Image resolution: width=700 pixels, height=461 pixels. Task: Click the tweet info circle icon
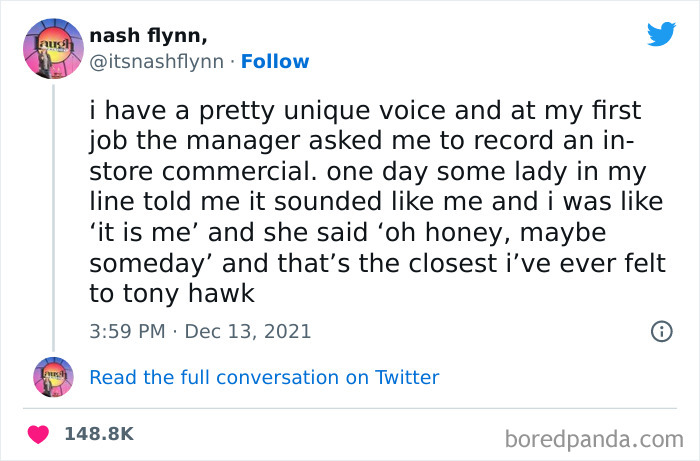click(661, 331)
